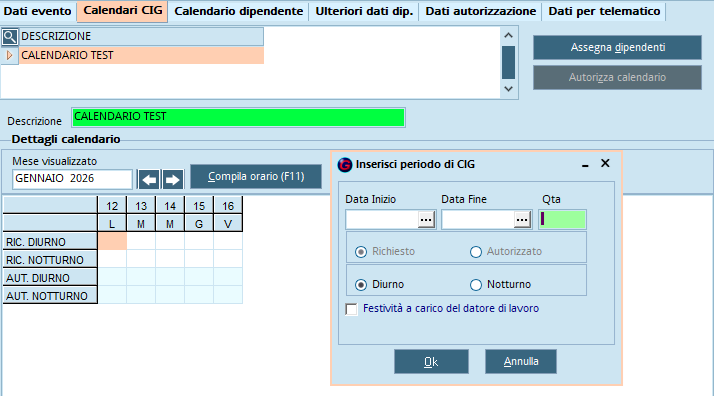Go to previous month with left arrow

point(149,180)
